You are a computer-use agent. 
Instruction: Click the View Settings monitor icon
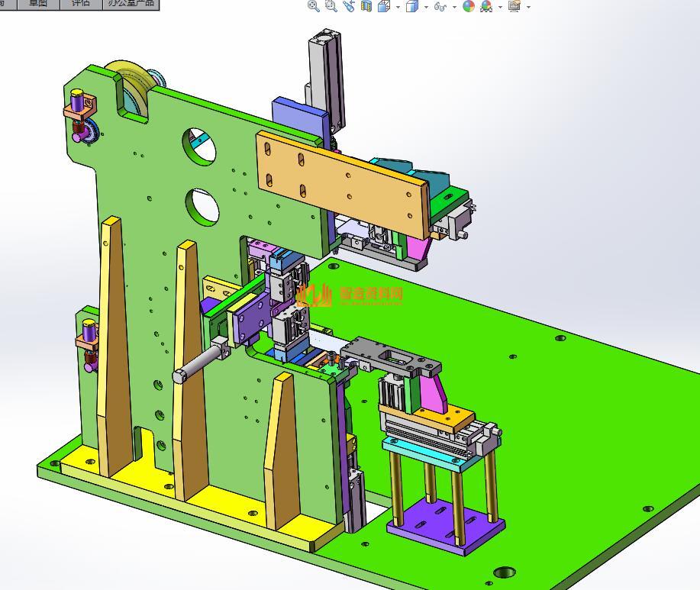(x=514, y=6)
